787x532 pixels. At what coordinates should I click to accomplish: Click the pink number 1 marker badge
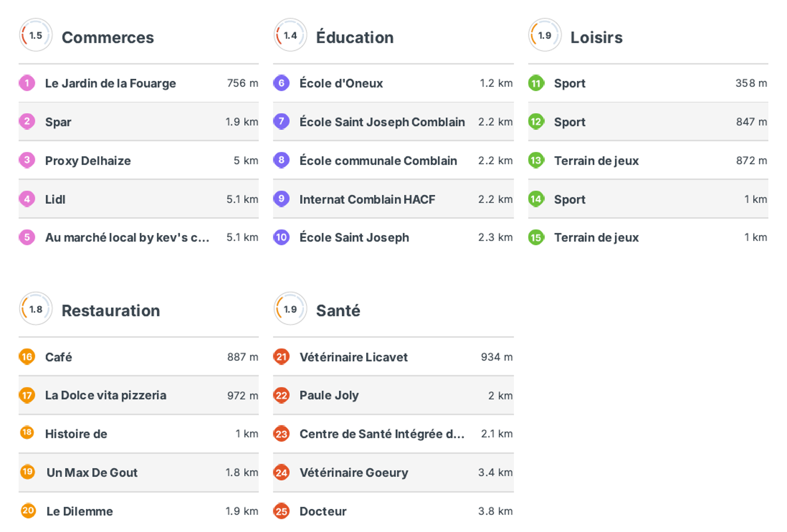pos(27,83)
